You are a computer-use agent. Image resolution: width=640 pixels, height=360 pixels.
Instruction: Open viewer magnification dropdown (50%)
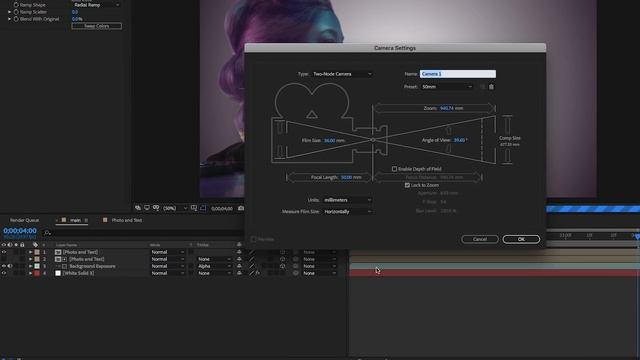175,208
